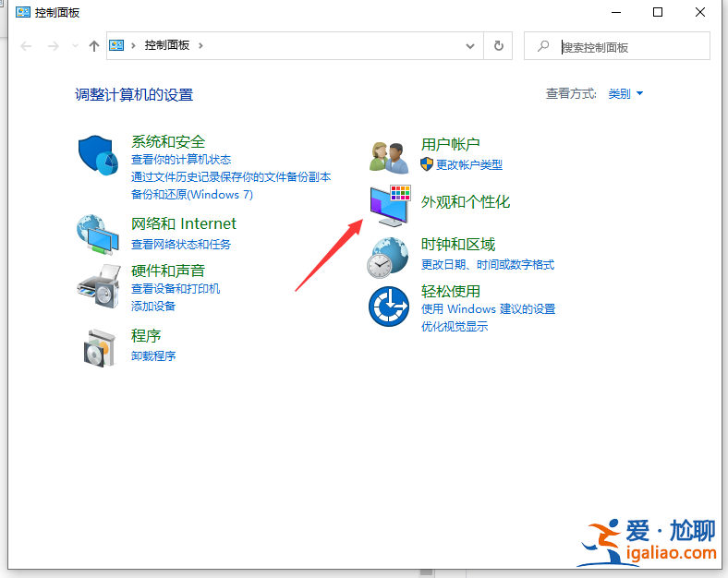Open 程序 category link
This screenshot has width=728, height=578.
click(x=146, y=335)
